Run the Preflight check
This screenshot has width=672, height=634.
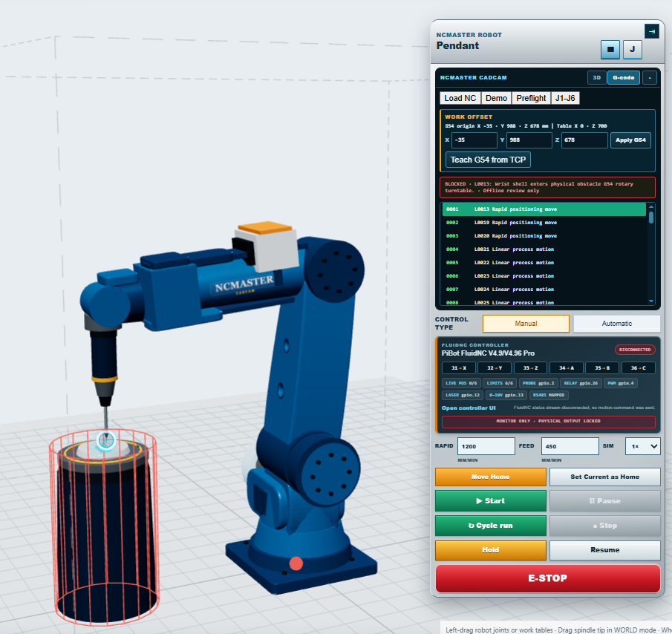click(531, 98)
